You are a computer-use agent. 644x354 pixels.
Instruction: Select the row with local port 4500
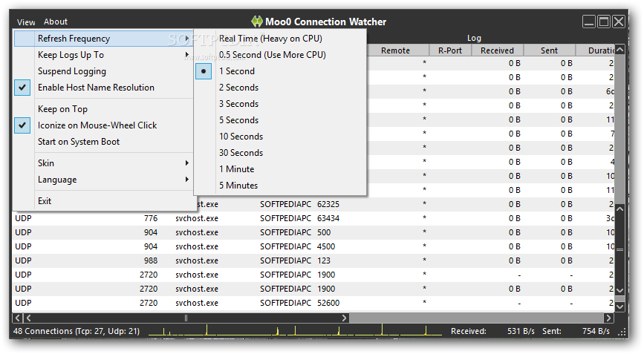(313, 246)
